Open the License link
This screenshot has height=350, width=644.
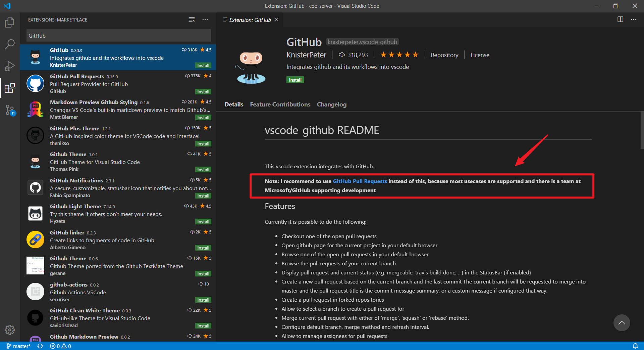(479, 55)
